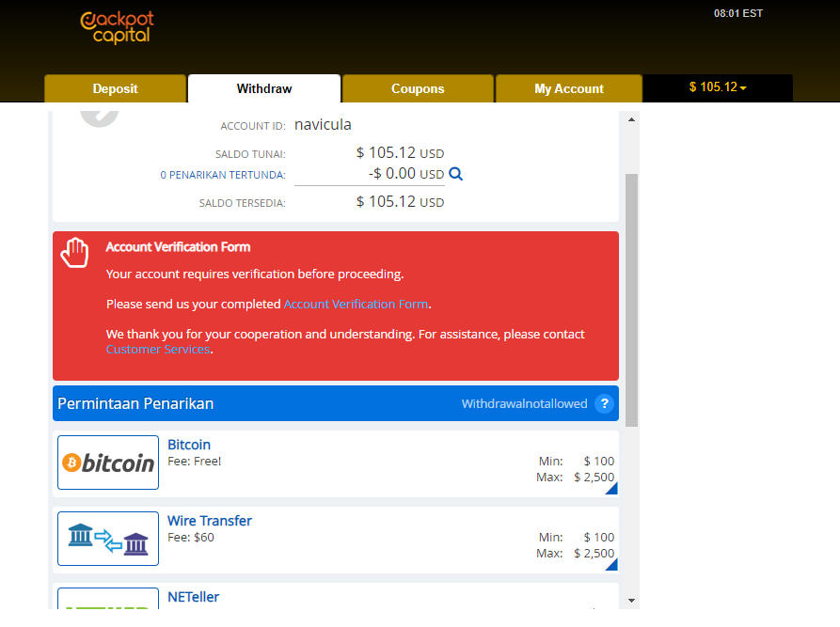Click the Bitcoin heading link
Image resolution: width=840 pixels, height=627 pixels.
click(189, 445)
